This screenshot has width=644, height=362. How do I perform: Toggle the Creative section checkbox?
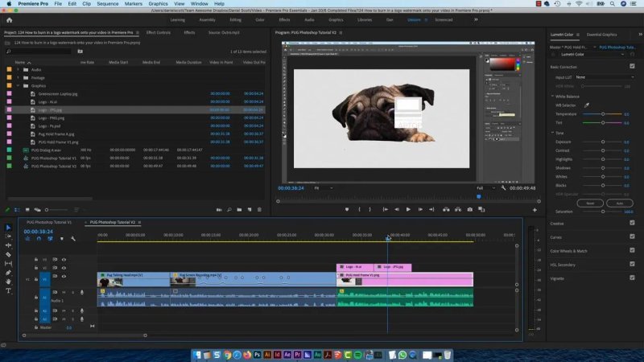pyautogui.click(x=632, y=223)
